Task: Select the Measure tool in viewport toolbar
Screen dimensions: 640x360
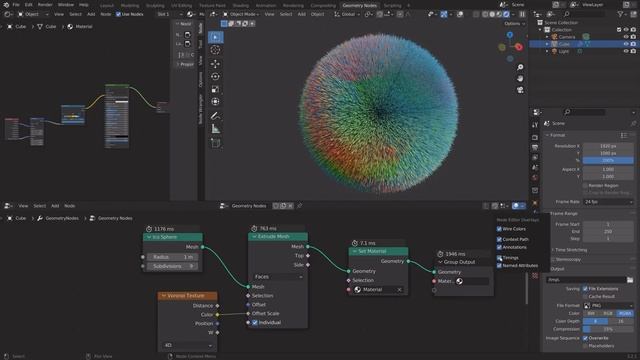Action: 216,129
